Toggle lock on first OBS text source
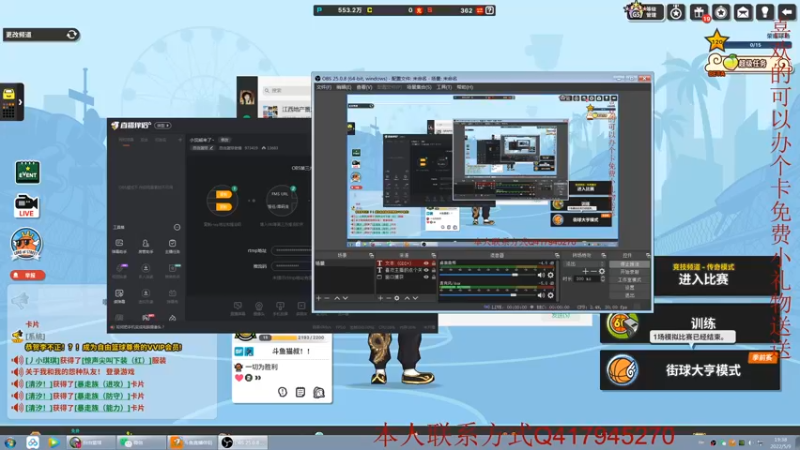Screen dimensions: 800x450 pos(434,263)
